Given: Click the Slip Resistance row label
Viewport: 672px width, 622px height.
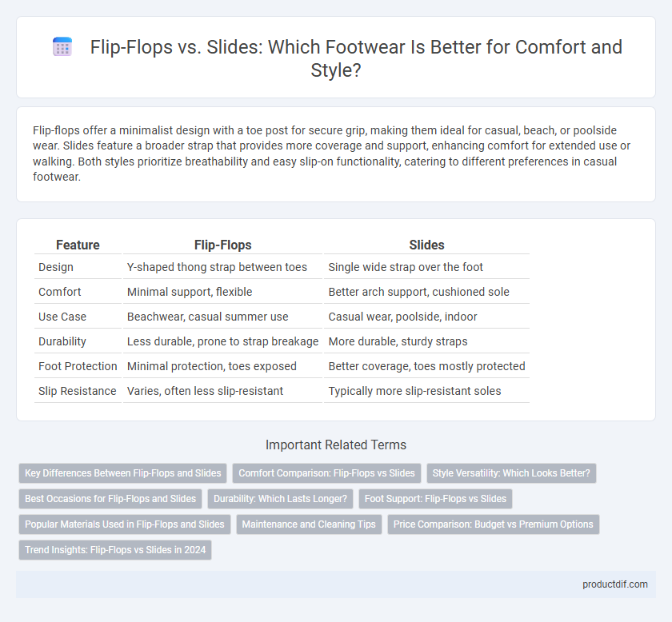Looking at the screenshot, I should 77,391.
